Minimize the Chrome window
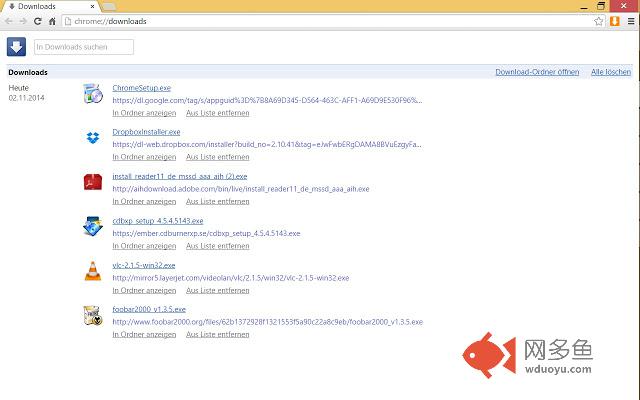This screenshot has width=640, height=400. [x=584, y=7]
